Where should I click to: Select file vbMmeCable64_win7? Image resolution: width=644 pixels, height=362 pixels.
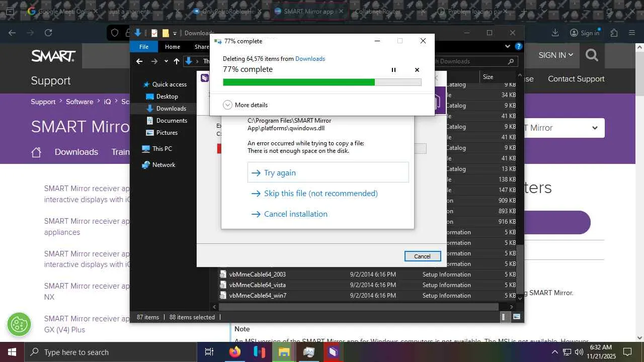(x=258, y=296)
